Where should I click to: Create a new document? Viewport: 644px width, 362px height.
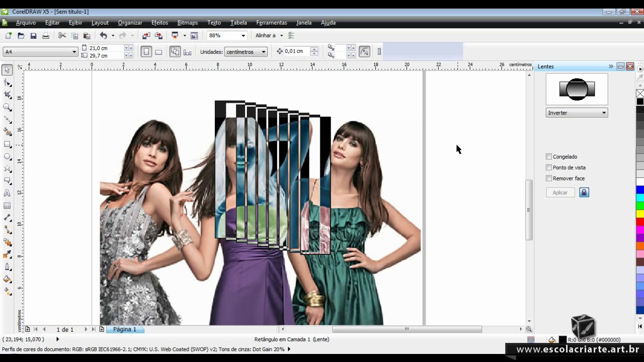[8, 36]
